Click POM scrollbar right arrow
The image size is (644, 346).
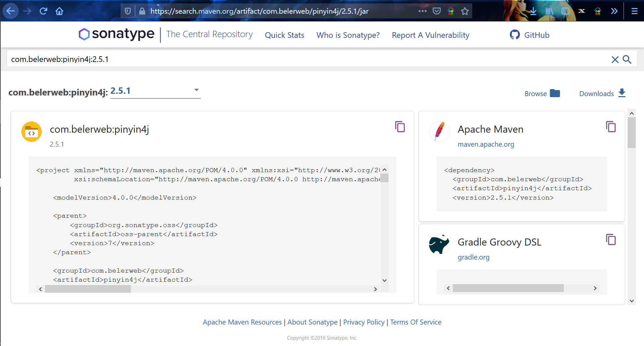[x=375, y=289]
